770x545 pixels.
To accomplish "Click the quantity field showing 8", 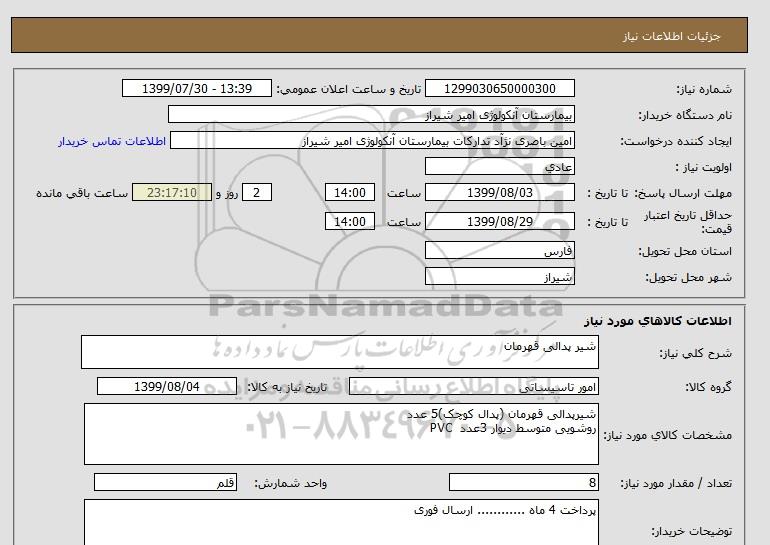I will coord(523,483).
